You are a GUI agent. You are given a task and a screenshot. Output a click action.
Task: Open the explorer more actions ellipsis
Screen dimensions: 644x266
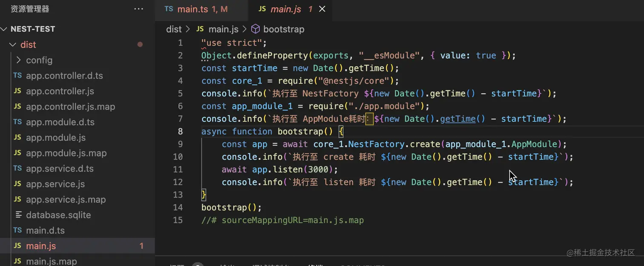pyautogui.click(x=138, y=9)
